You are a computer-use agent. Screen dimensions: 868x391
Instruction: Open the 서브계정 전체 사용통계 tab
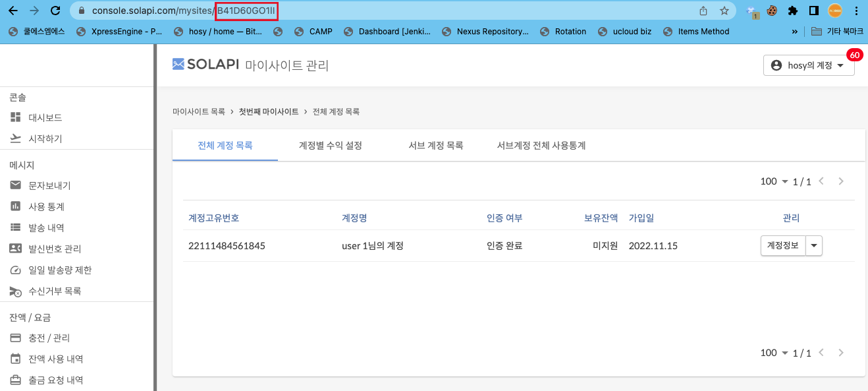tap(541, 146)
